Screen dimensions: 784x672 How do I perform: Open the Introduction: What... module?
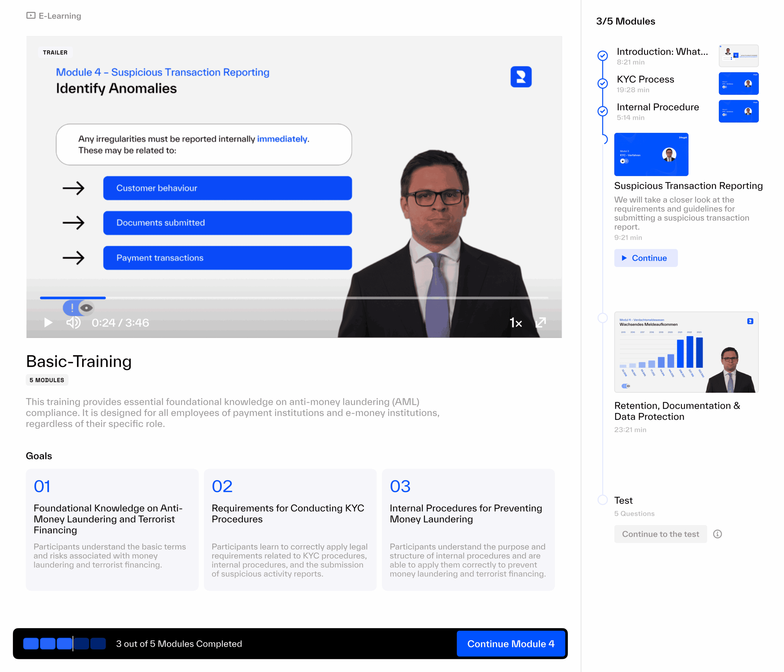(x=662, y=52)
